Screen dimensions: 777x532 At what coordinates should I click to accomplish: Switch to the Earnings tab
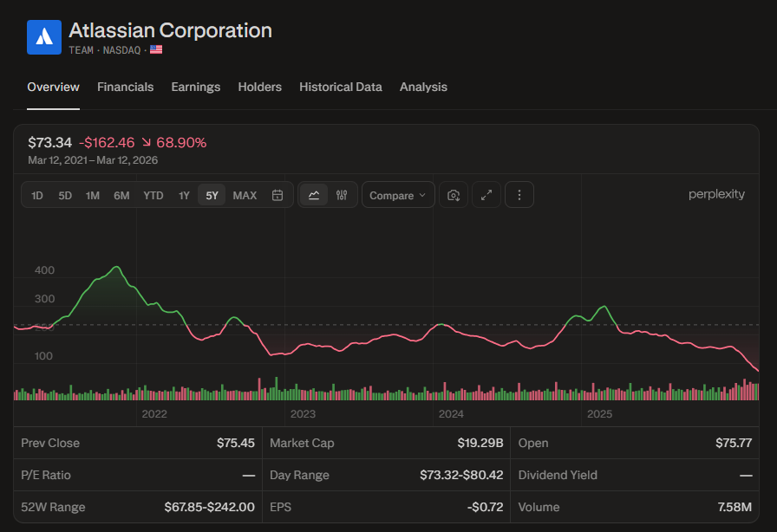pyautogui.click(x=196, y=88)
